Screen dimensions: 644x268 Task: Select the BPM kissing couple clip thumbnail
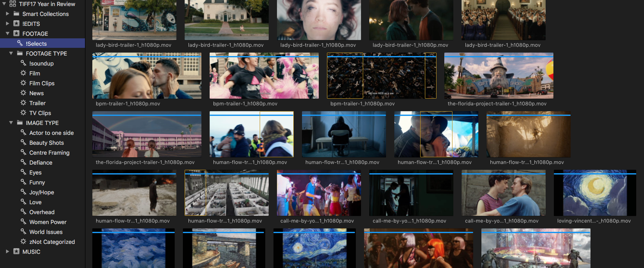point(147,76)
